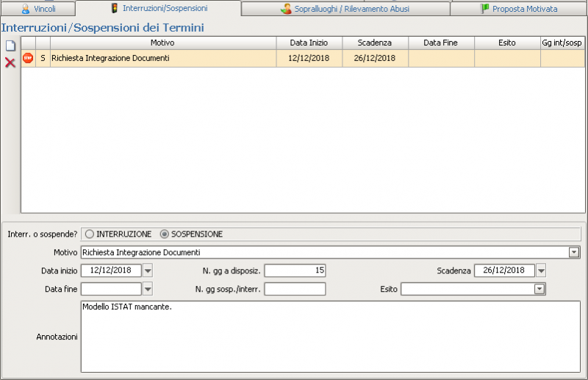Click the Scadenza column header
Viewport: 588px width, 380px height.
375,43
